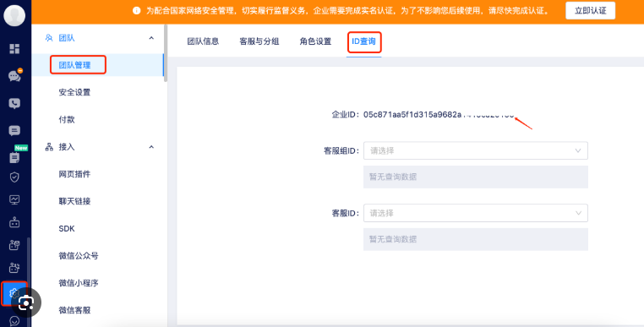Select 付款 in the side menu
The height and width of the screenshot is (327, 644).
(67, 120)
